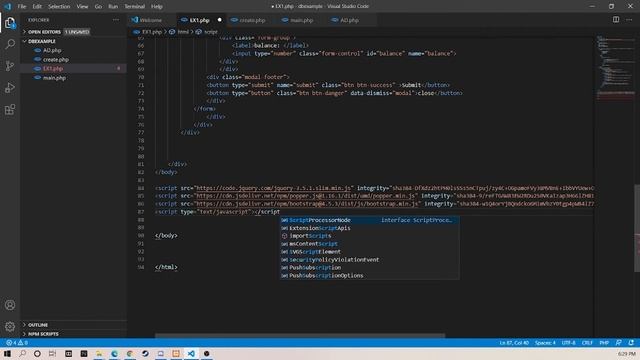This screenshot has width=640, height=360.
Task: Open File Explorer from taskbar
Action: (99, 353)
